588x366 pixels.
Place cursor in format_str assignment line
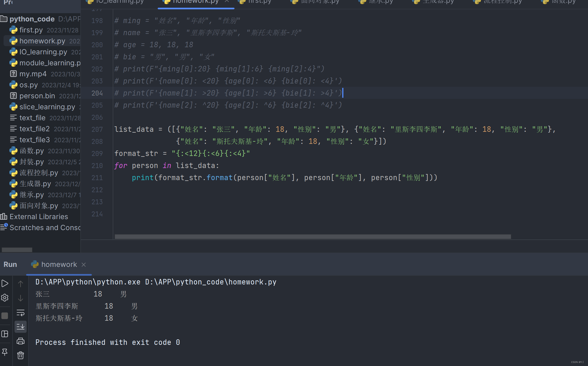pyautogui.click(x=182, y=153)
